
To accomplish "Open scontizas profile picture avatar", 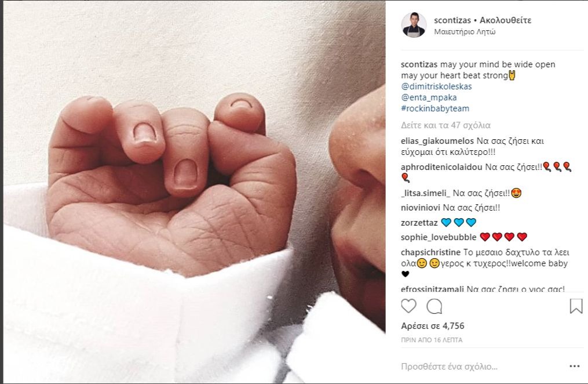I will 414,25.
